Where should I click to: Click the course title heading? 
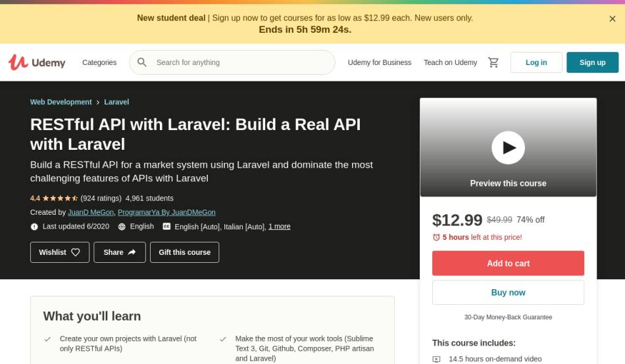195,134
